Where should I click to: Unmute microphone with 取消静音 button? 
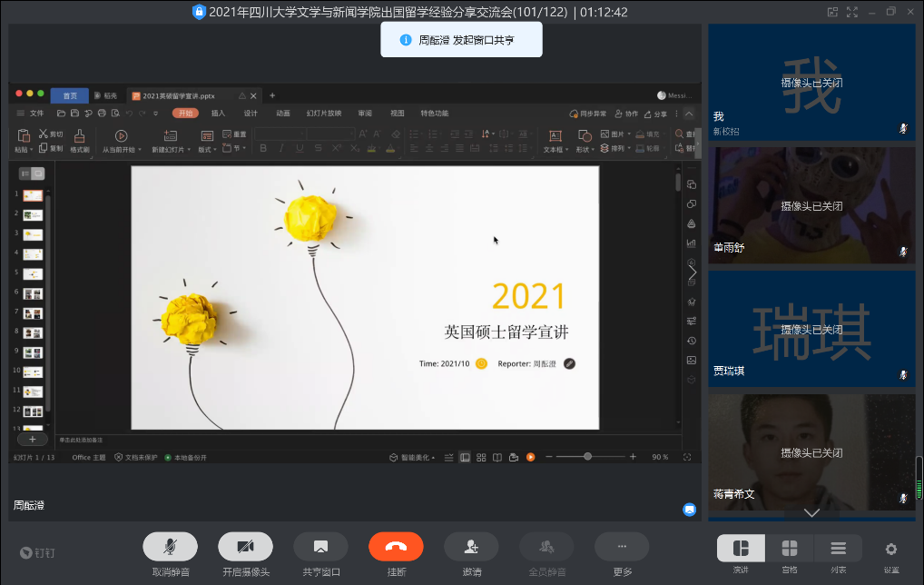(x=170, y=546)
